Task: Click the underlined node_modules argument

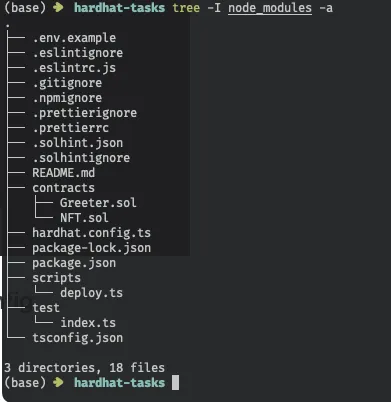Action: [x=270, y=8]
